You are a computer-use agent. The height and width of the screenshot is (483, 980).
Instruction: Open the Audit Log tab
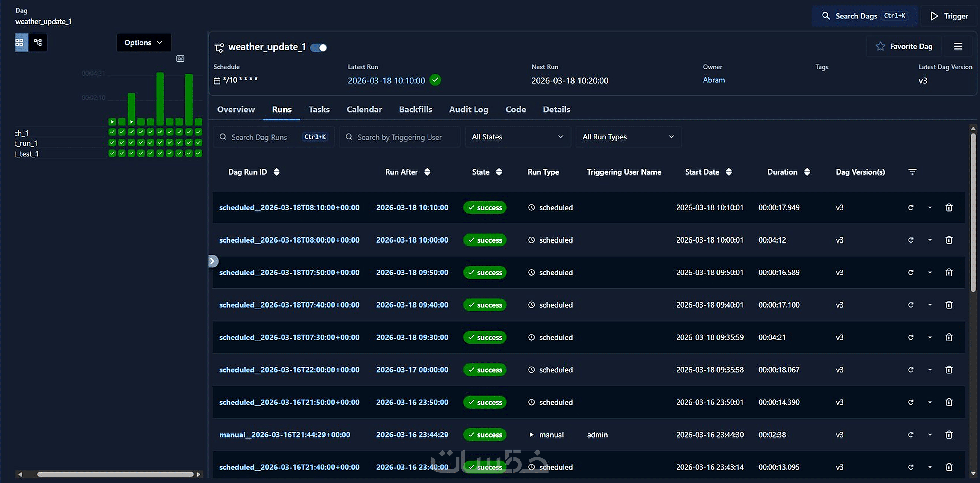coord(468,110)
